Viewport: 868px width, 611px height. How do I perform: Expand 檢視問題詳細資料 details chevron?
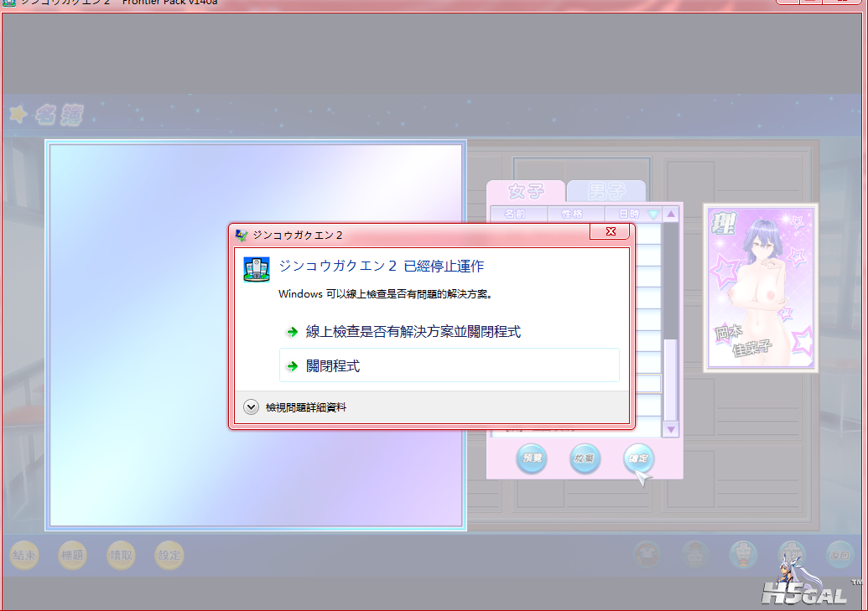251,407
